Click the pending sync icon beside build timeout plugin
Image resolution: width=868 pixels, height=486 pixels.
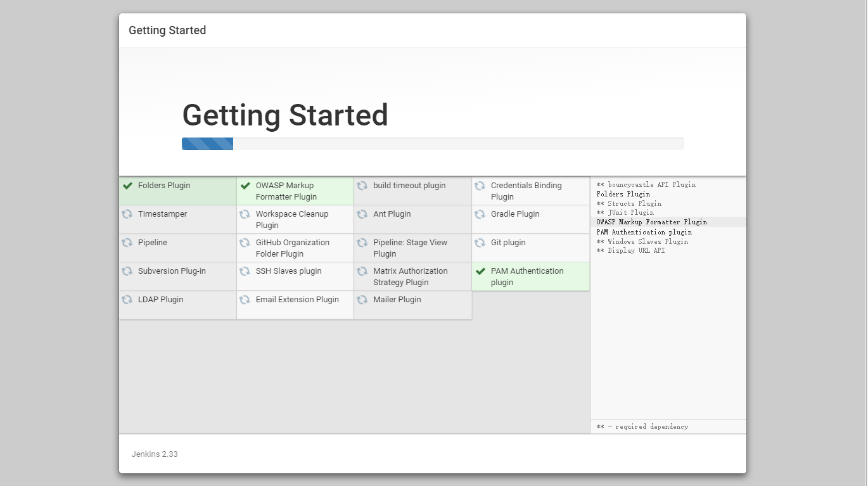pos(362,186)
